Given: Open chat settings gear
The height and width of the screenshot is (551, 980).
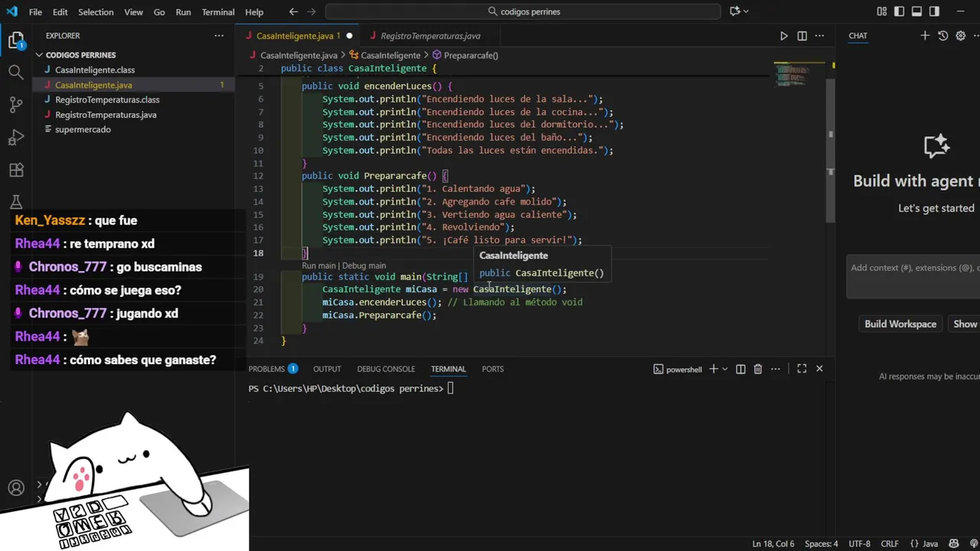Looking at the screenshot, I should tap(961, 36).
